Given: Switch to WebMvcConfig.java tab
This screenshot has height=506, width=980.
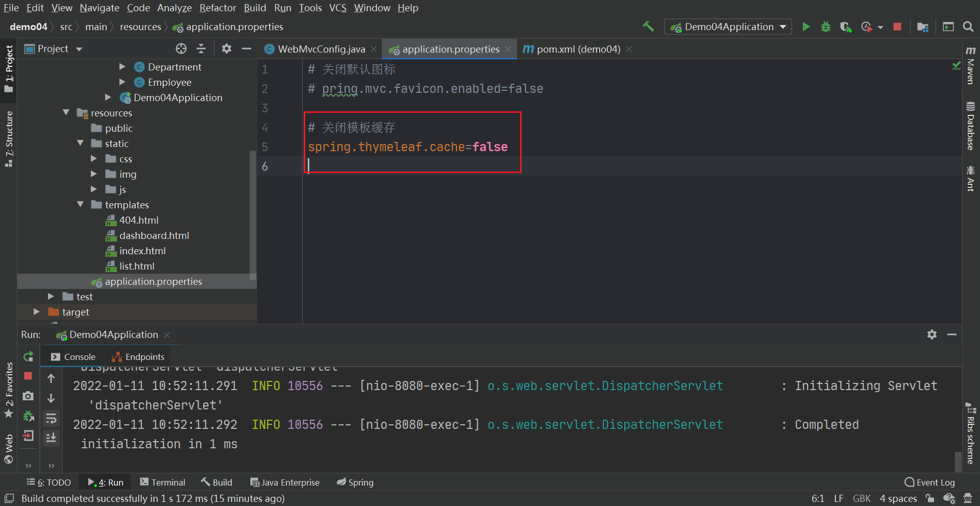Looking at the screenshot, I should (321, 49).
